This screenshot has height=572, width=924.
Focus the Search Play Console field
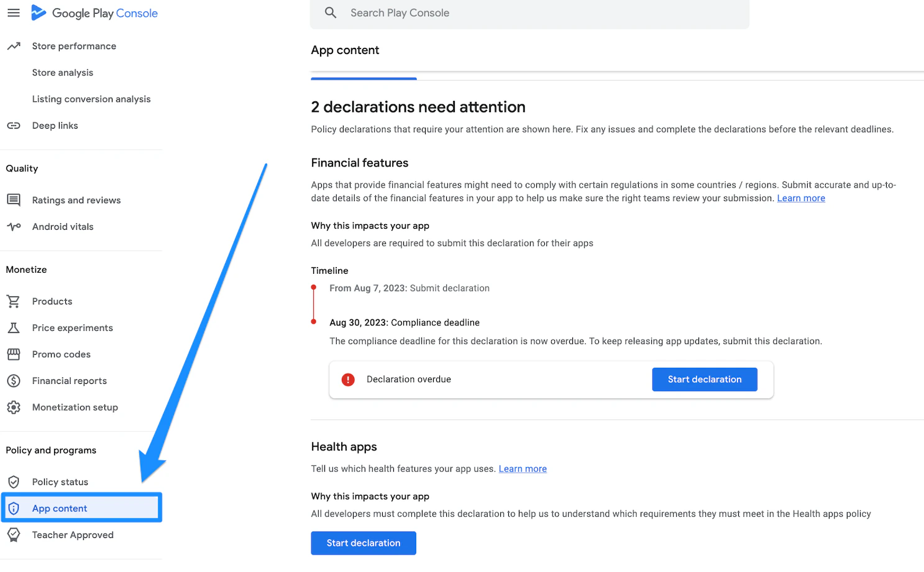tap(529, 13)
